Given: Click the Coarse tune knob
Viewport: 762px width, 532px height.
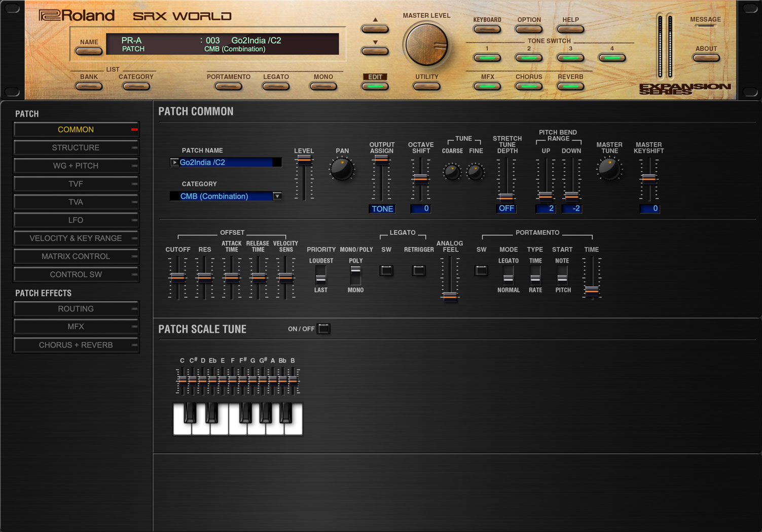Looking at the screenshot, I should [x=452, y=172].
